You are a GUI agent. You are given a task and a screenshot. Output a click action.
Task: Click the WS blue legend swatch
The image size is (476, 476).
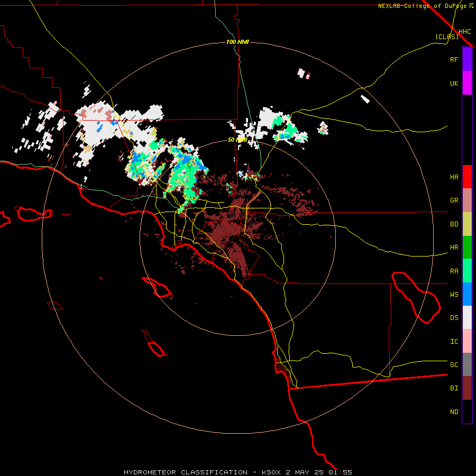tap(467, 294)
